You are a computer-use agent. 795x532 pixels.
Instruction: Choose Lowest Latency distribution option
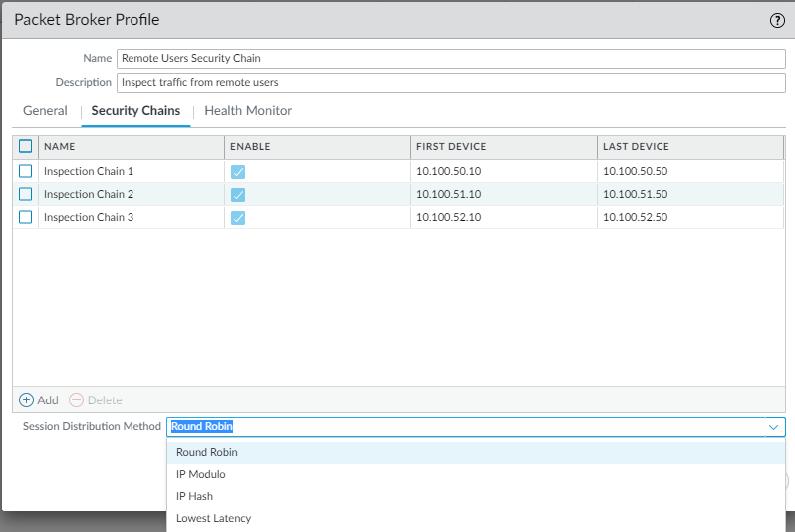coord(213,518)
